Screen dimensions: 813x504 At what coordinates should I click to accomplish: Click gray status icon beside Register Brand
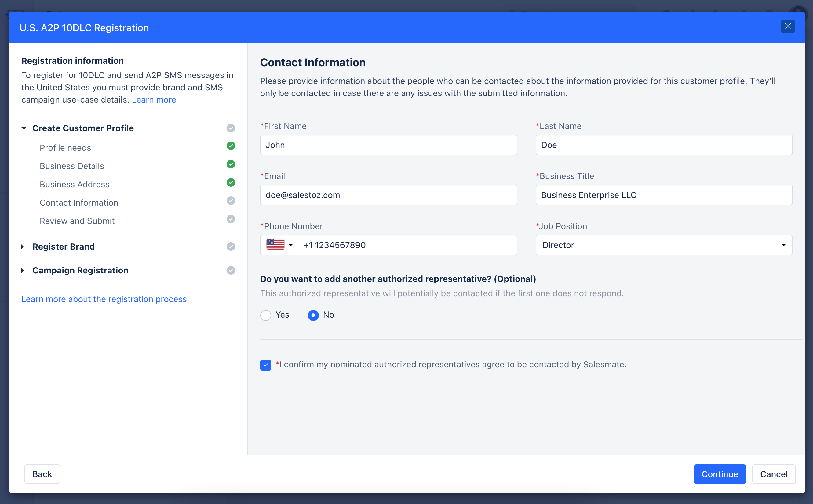tap(231, 247)
